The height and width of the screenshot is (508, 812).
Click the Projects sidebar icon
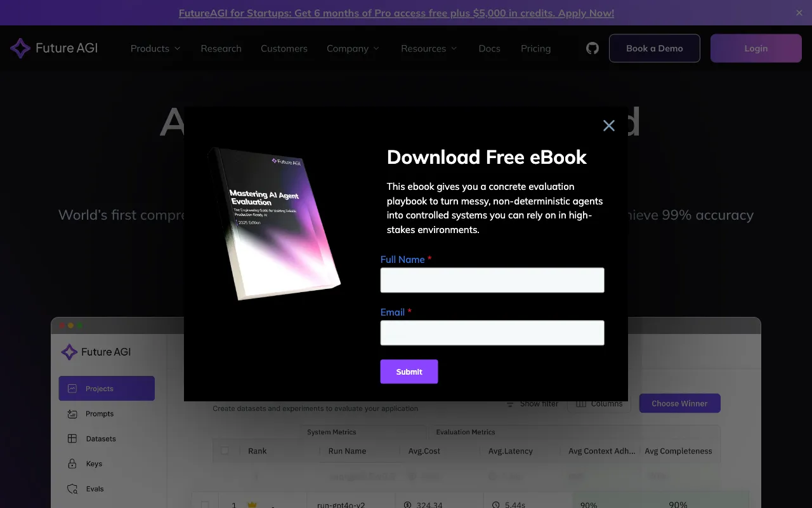(x=72, y=389)
